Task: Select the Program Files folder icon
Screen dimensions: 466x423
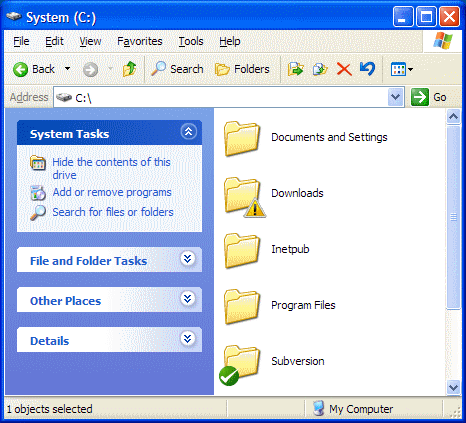Action: click(x=242, y=307)
